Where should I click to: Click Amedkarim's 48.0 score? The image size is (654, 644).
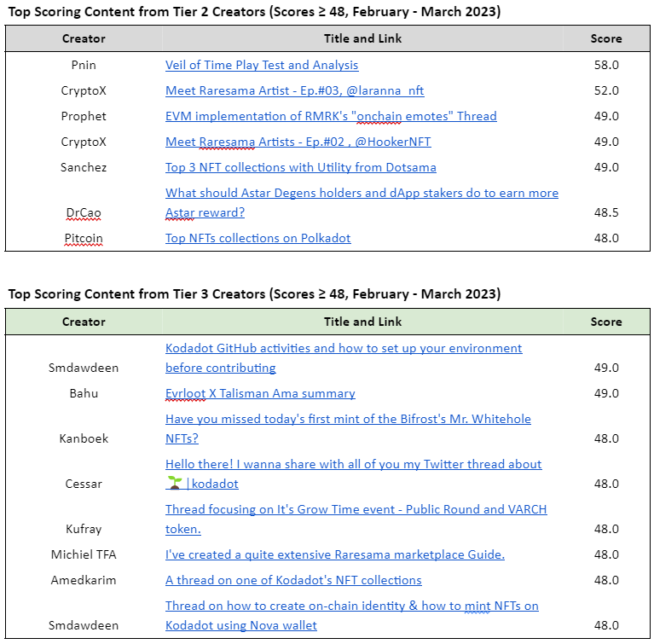click(606, 580)
